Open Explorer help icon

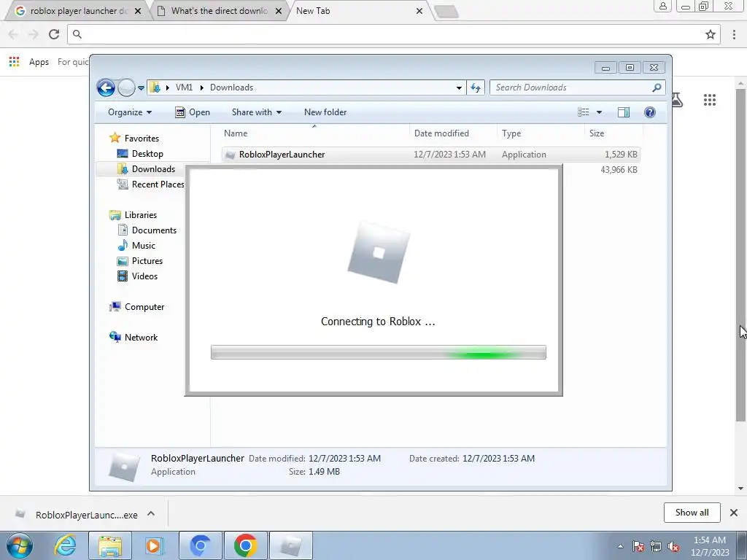650,112
